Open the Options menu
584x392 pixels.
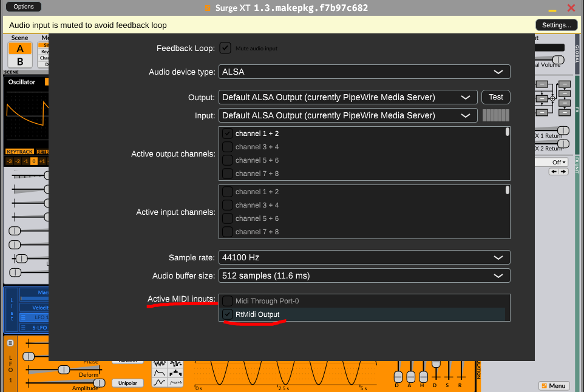tap(24, 7)
